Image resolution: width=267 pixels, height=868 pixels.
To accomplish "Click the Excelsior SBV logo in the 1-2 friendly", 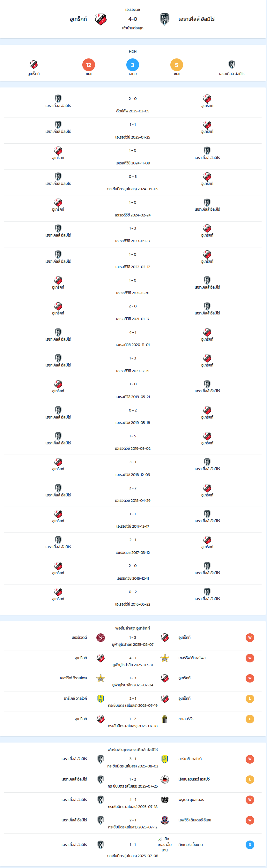I will point(165,779).
